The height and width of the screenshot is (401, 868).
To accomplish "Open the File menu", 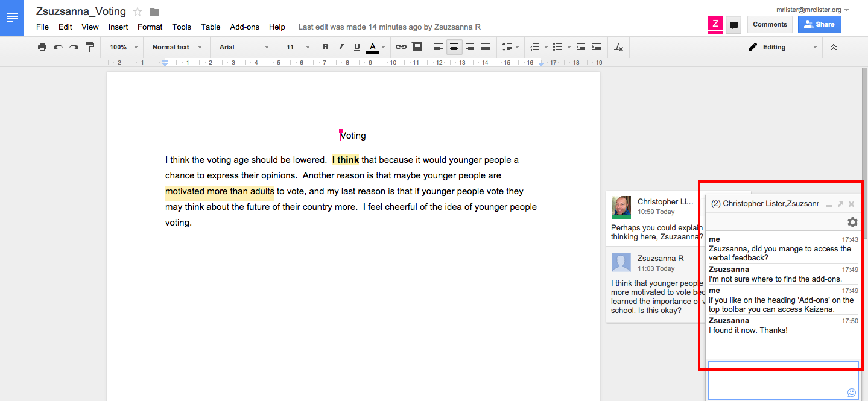I will pyautogui.click(x=42, y=27).
